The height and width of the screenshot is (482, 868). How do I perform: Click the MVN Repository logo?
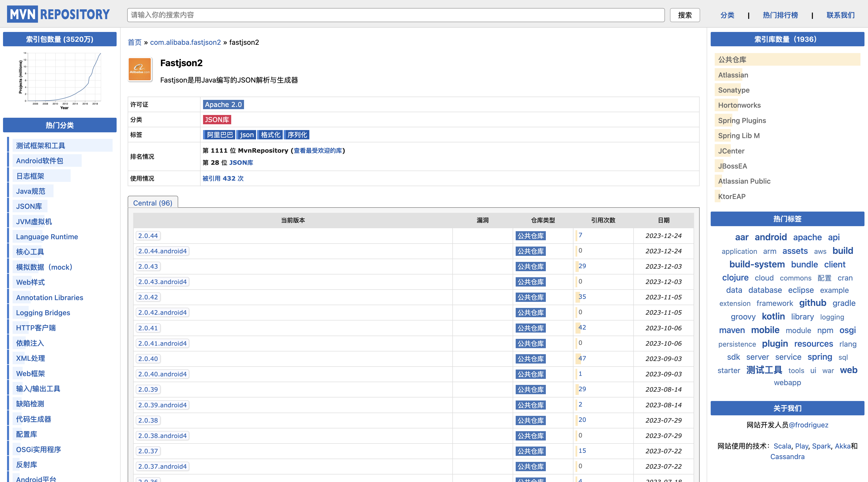click(59, 15)
